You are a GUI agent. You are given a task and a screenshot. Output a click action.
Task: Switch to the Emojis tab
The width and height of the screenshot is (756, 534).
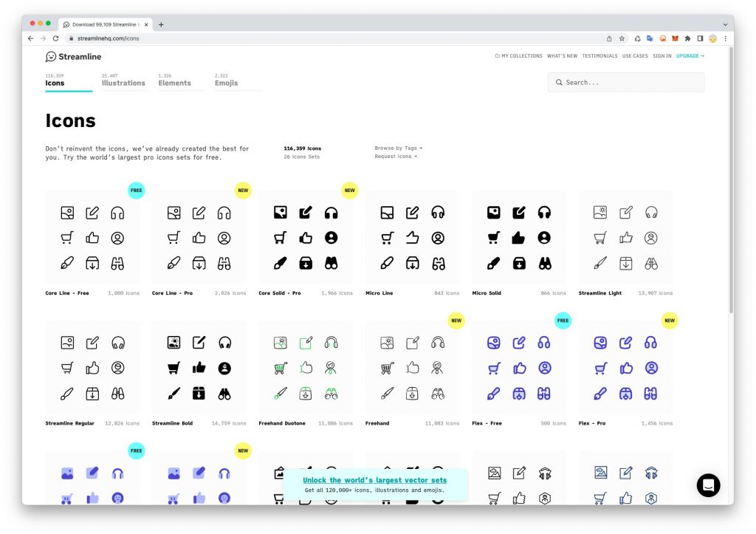click(x=226, y=83)
